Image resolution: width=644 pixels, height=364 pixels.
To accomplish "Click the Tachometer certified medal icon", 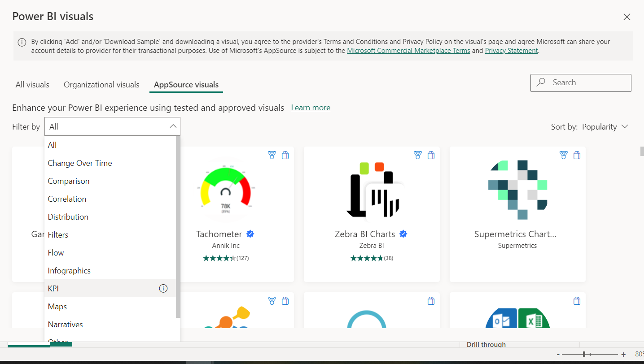I will tap(272, 155).
